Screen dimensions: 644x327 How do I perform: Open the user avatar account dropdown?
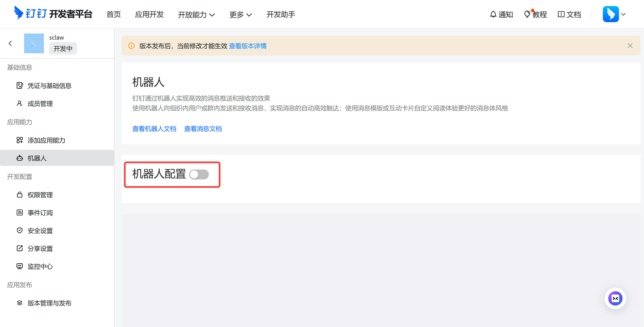pos(614,14)
